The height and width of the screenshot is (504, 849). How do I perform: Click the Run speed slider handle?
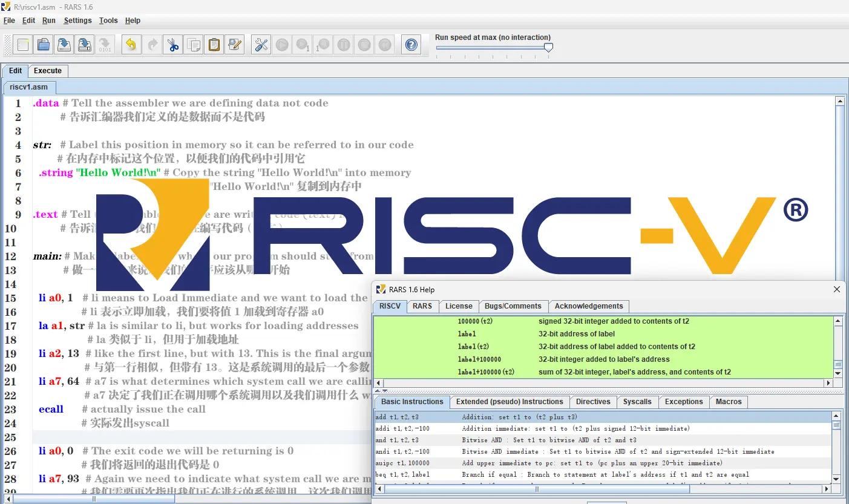[x=548, y=48]
